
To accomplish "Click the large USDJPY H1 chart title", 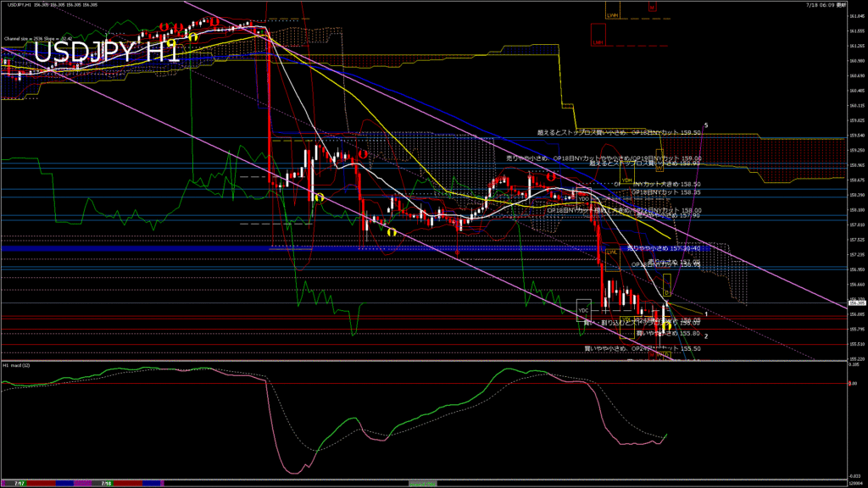I will [x=106, y=52].
